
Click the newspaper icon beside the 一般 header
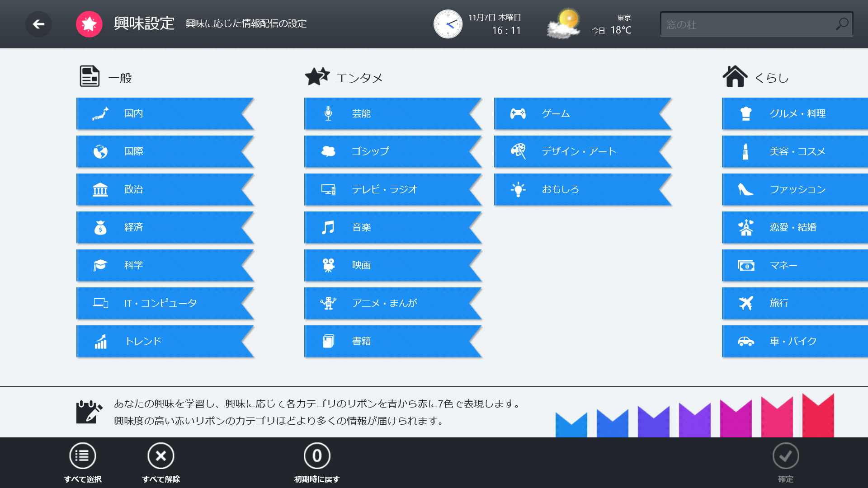pos(89,76)
